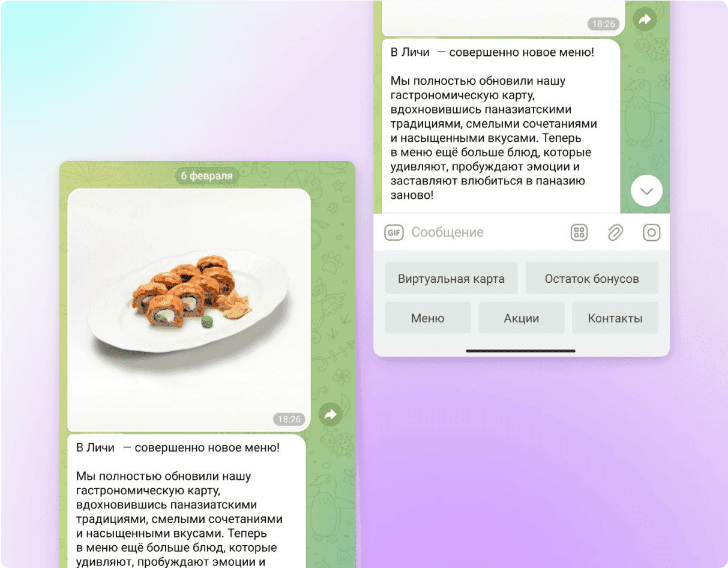The image size is (728, 568).
Task: Click the GIF icon in message field
Action: coord(394,232)
